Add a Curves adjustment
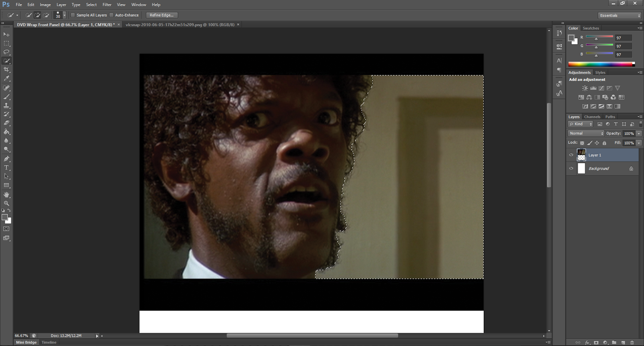Viewport: 644px width, 346px height. point(601,88)
